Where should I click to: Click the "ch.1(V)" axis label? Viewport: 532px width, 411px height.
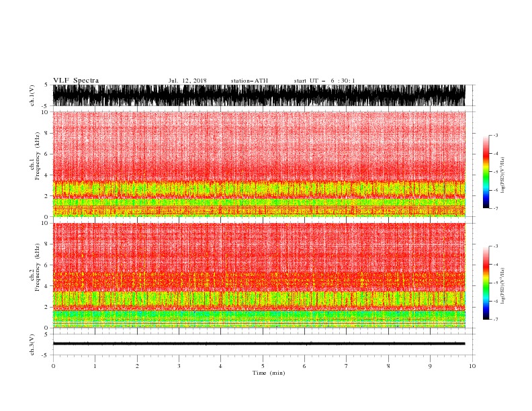click(x=32, y=95)
